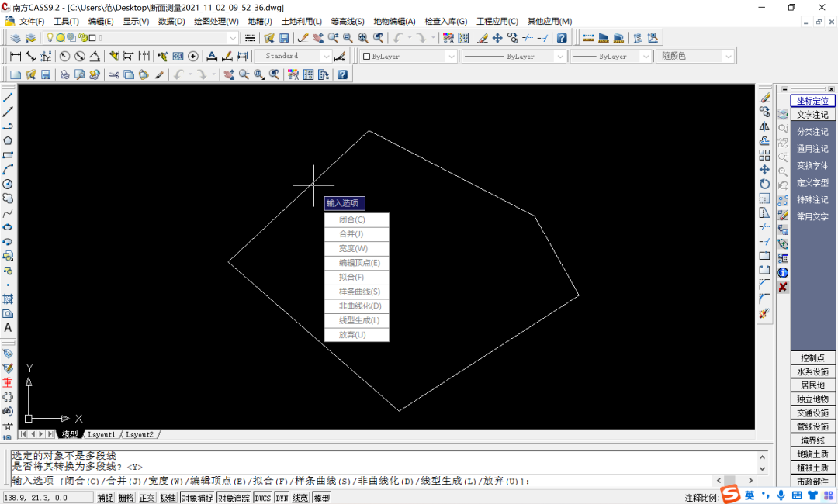Click the Erase tool in modify toolbar
The image size is (838, 504).
[765, 98]
